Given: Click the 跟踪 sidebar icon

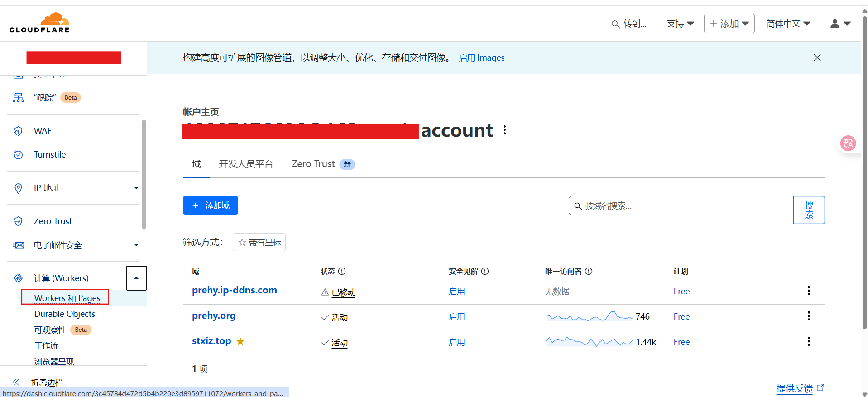Looking at the screenshot, I should pyautogui.click(x=18, y=97).
